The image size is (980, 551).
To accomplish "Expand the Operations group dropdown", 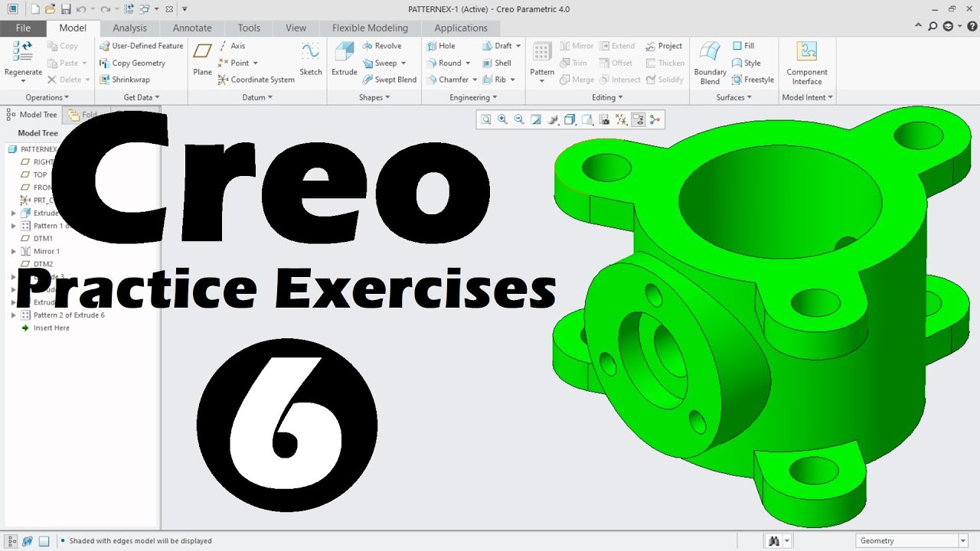I will tap(47, 97).
